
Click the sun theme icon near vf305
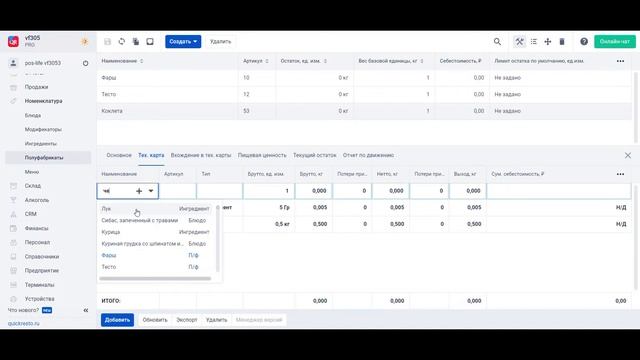point(85,42)
